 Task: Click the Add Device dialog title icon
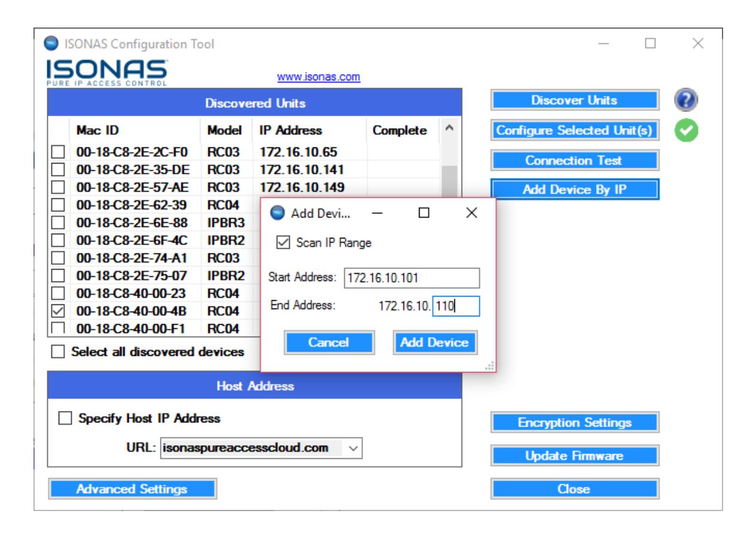coord(276,213)
